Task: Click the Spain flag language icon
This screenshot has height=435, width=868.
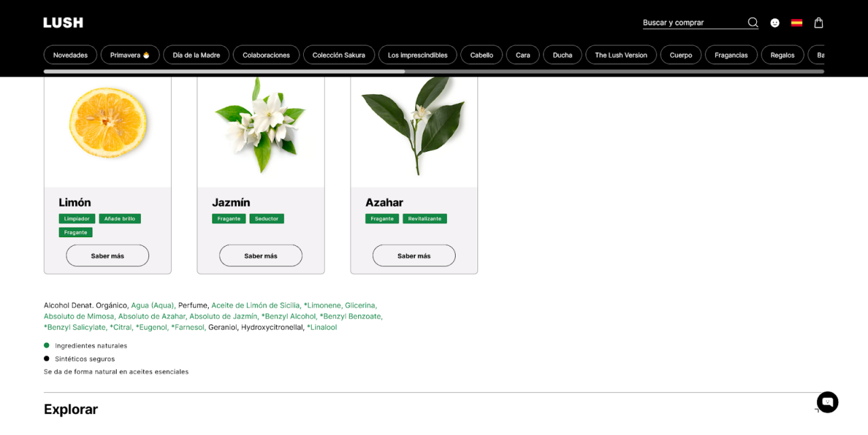Action: (x=797, y=22)
